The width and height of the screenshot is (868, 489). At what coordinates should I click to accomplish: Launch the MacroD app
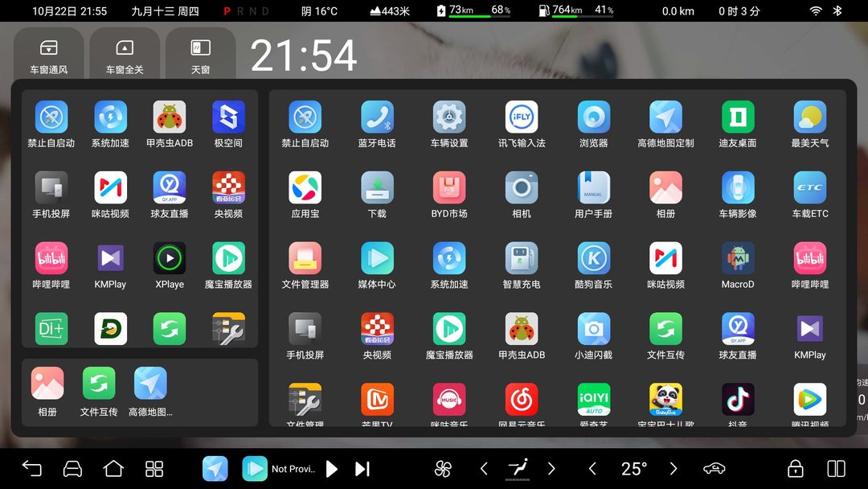(x=738, y=259)
